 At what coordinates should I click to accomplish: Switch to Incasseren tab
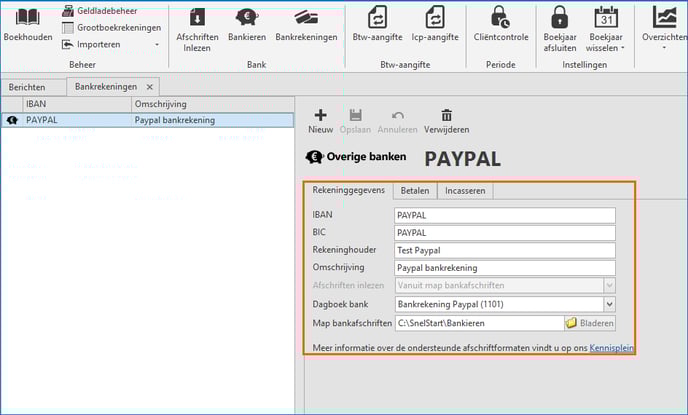pyautogui.click(x=465, y=191)
